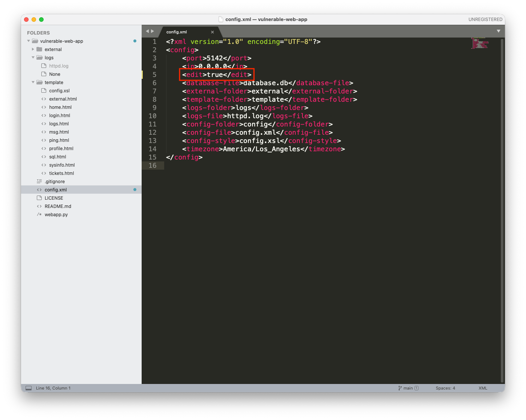Viewport: 526px width, 420px height.
Task: Close the config.xml tab
Action: (212, 32)
